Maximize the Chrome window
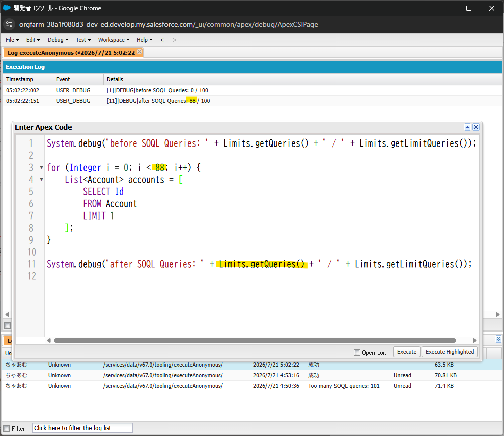This screenshot has width=504, height=436. click(469, 8)
